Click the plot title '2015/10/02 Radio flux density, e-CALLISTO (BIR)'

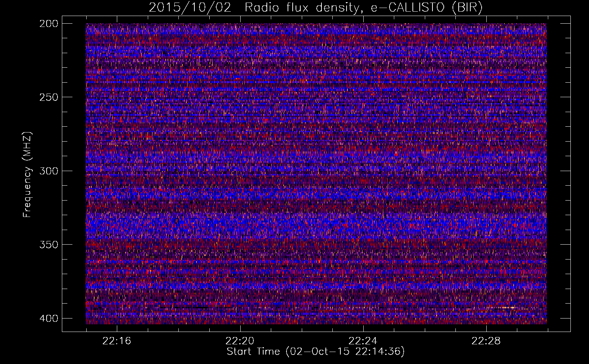point(316,8)
